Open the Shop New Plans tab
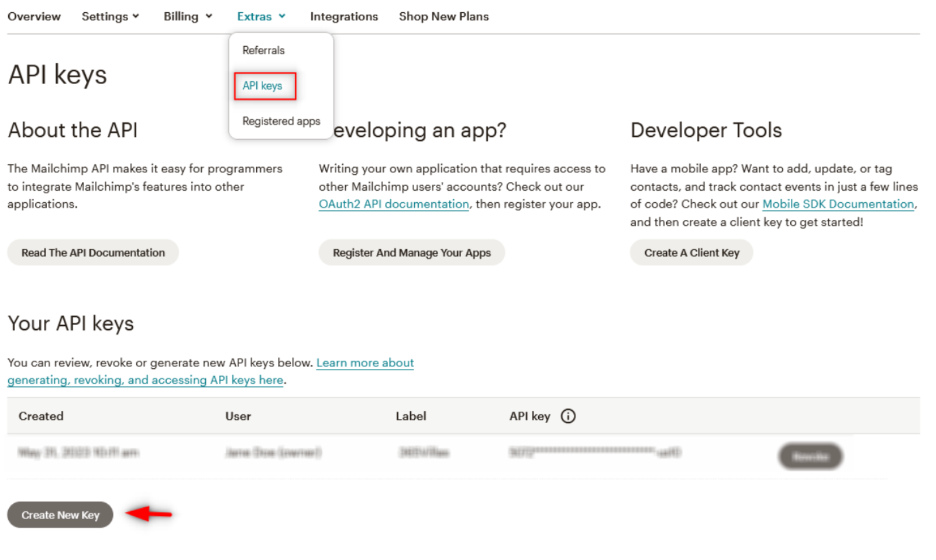This screenshot has height=560, width=936. 444,16
